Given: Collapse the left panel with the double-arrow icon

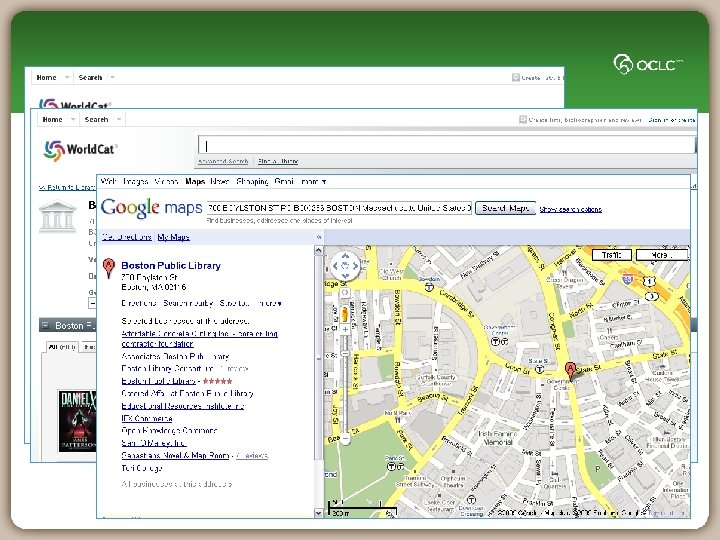Looking at the screenshot, I should (x=319, y=237).
